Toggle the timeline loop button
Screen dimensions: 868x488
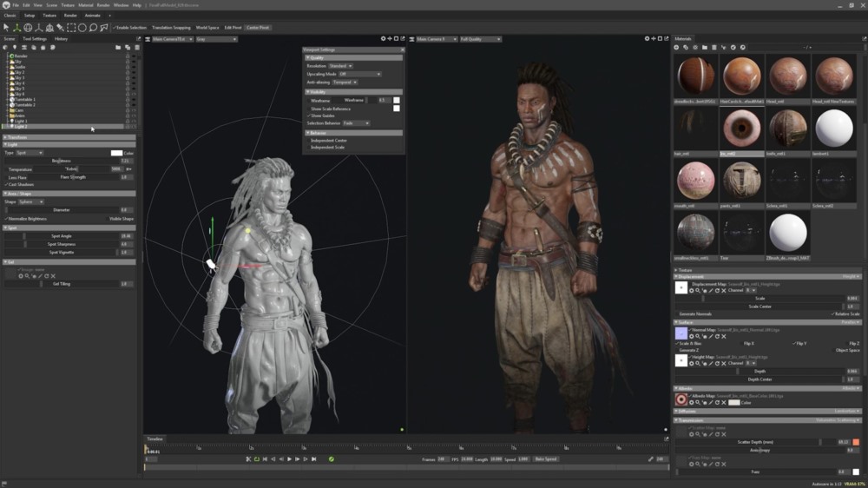click(x=257, y=459)
